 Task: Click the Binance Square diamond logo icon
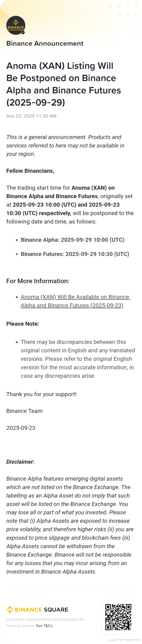[10, 609]
